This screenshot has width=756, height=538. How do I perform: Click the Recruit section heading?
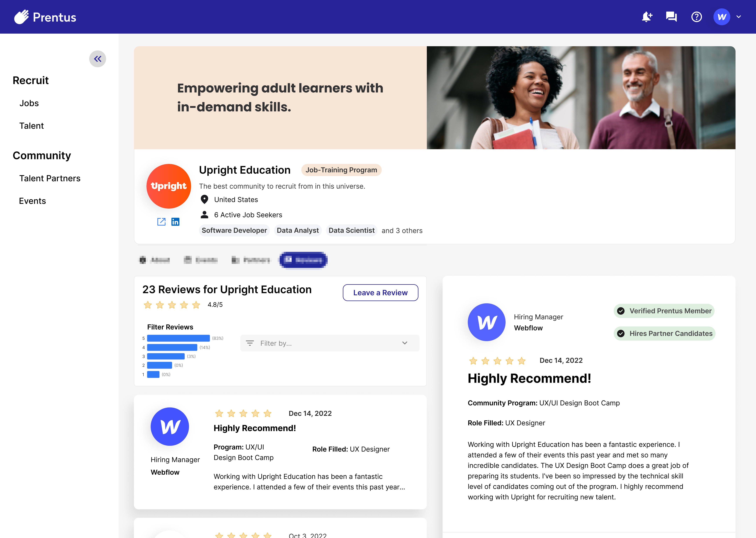click(x=31, y=80)
